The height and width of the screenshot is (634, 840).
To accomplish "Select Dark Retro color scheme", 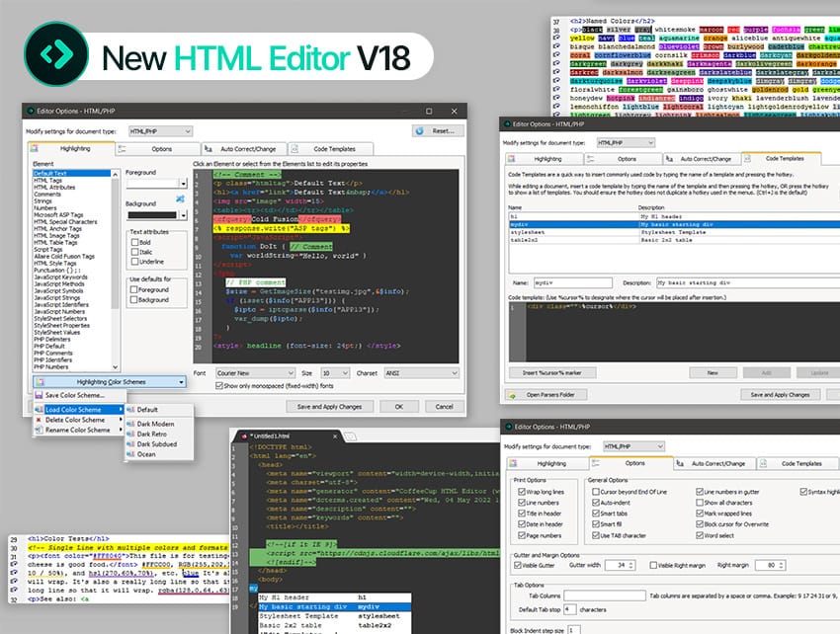I will (151, 434).
